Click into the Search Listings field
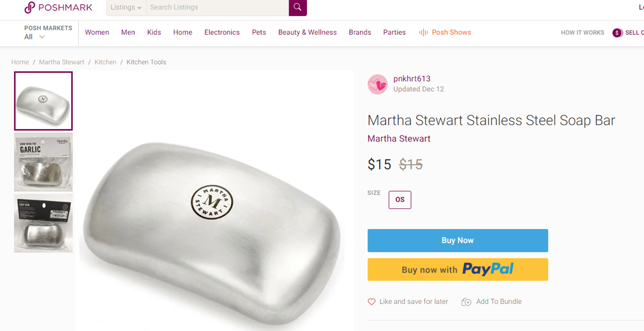 click(x=217, y=7)
